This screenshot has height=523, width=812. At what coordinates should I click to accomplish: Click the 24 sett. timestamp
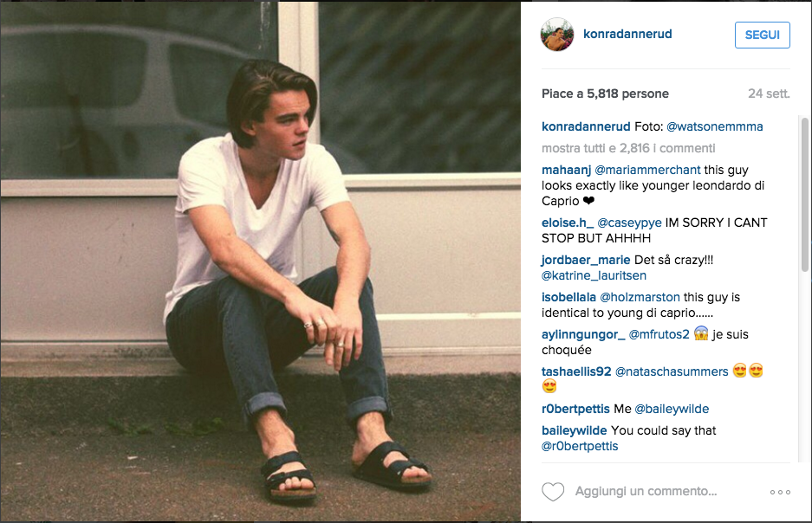[x=769, y=94]
